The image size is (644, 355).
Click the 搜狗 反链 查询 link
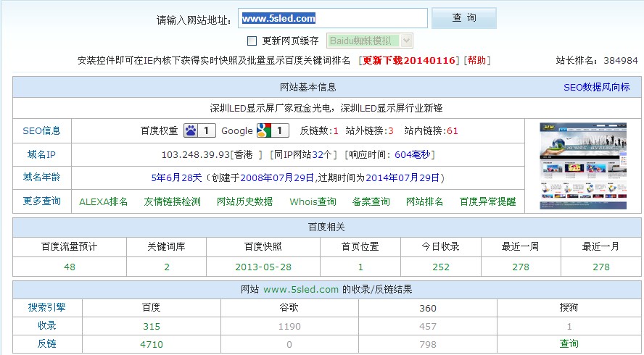(x=569, y=343)
